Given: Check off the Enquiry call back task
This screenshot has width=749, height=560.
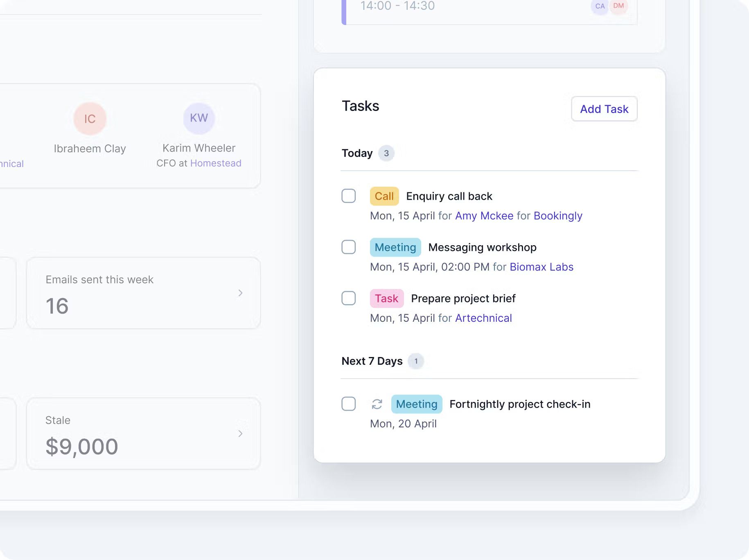Looking at the screenshot, I should [x=349, y=196].
